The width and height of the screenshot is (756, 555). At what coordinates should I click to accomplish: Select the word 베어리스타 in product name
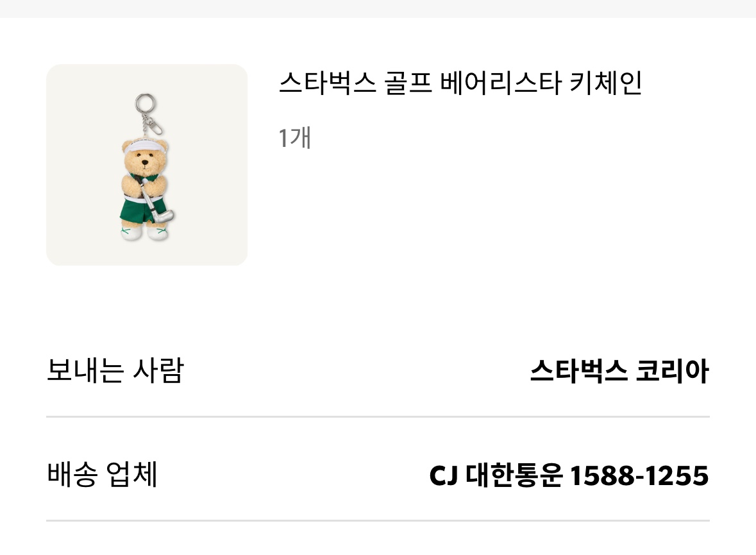click(x=500, y=83)
